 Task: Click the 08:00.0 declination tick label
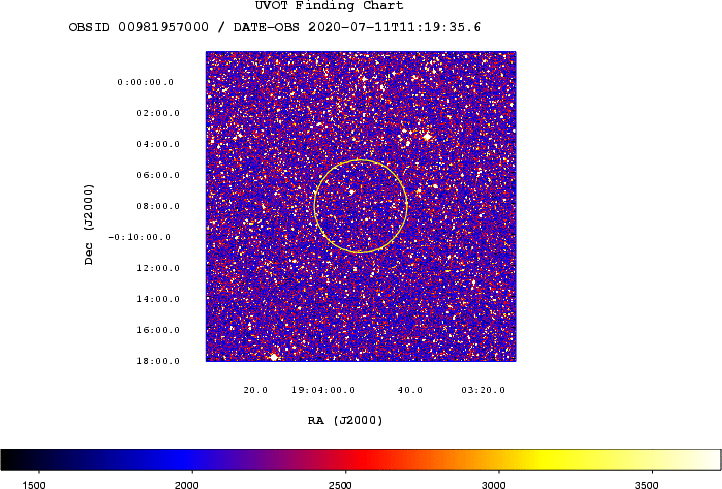coord(158,206)
